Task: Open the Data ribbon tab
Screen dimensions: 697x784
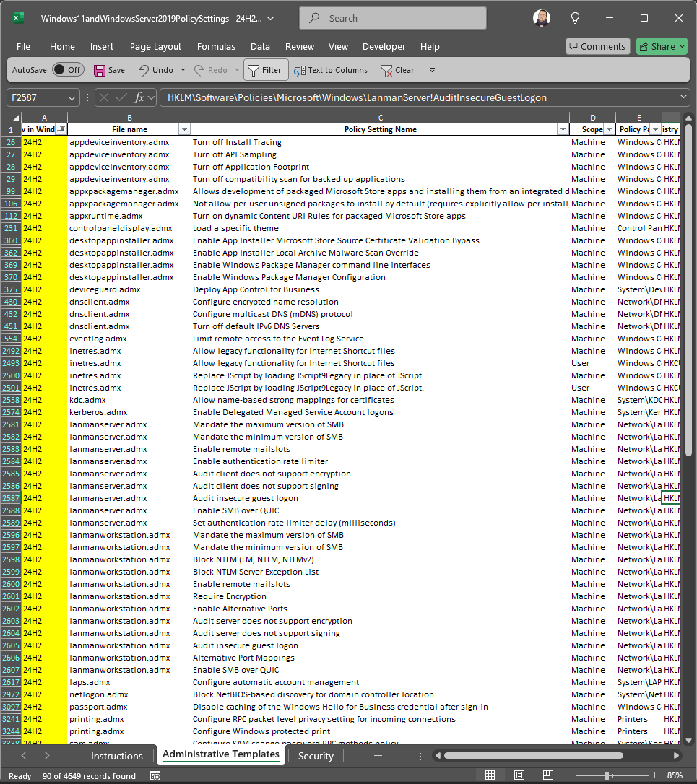Action: coord(260,46)
